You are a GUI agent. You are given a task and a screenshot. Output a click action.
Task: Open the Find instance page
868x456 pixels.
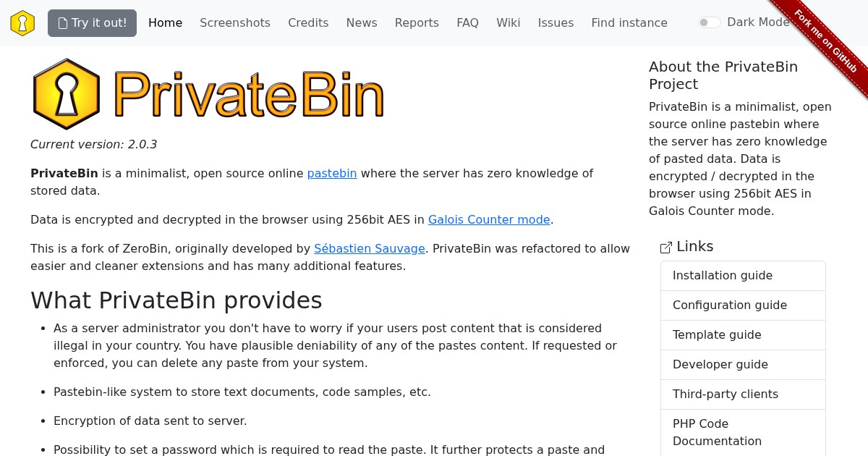[629, 23]
